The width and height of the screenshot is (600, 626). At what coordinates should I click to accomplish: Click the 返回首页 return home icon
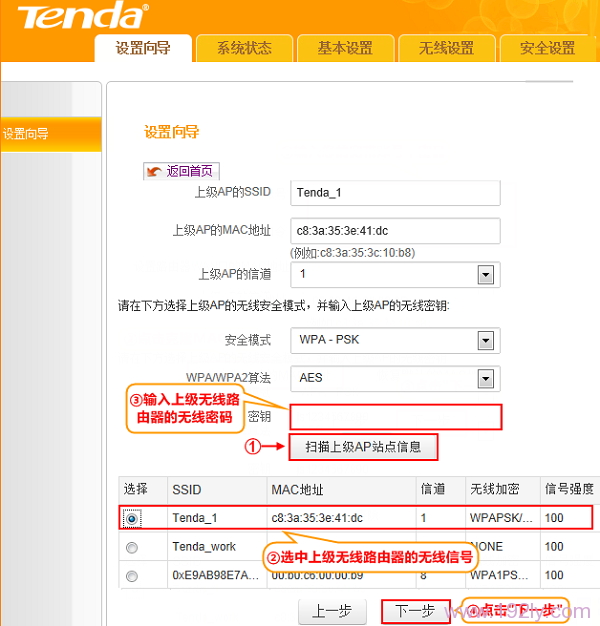pos(154,172)
